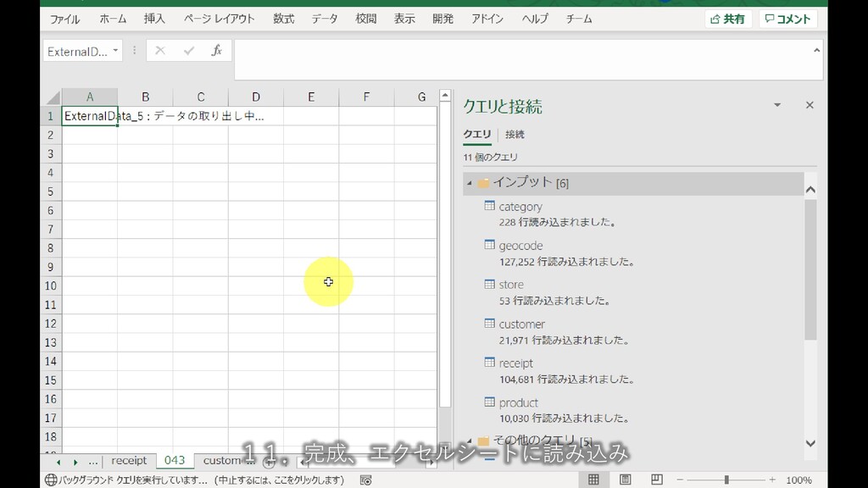This screenshot has width=868, height=488.
Task: Click the コメント comments button
Action: pos(787,19)
